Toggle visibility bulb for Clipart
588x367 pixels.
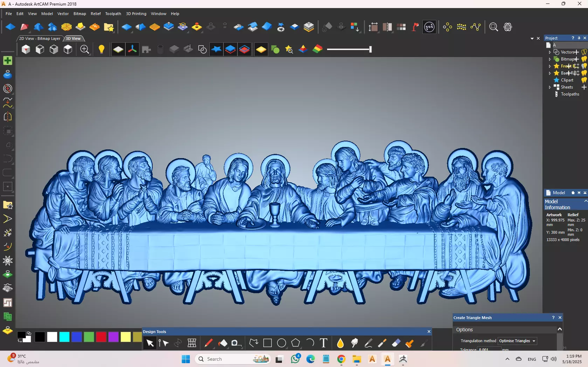(584, 80)
